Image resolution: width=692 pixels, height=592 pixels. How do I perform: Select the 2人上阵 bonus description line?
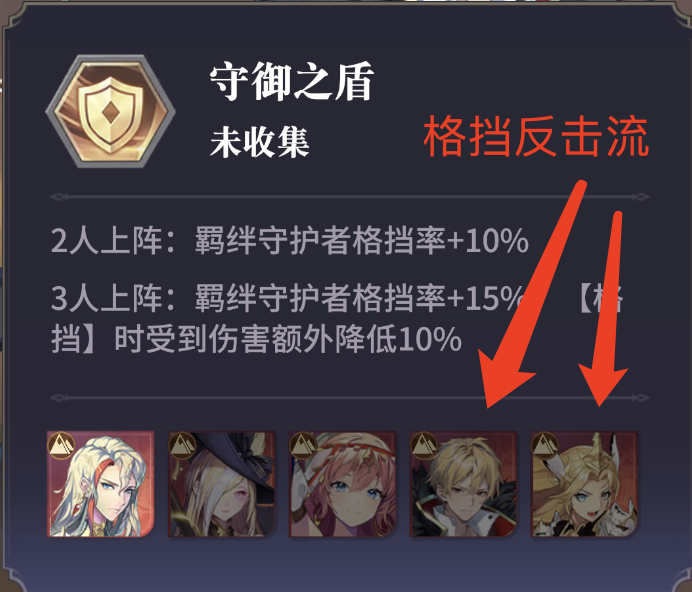pos(290,241)
